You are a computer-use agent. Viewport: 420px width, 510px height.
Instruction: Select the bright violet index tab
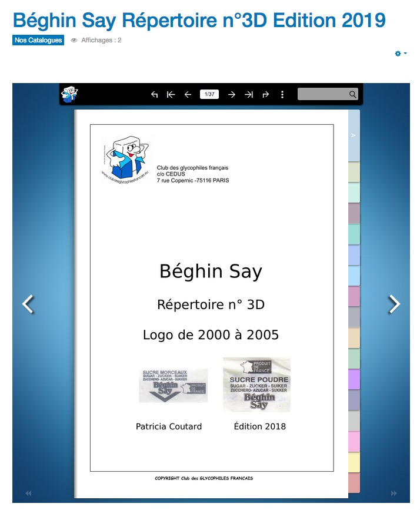[x=354, y=379]
